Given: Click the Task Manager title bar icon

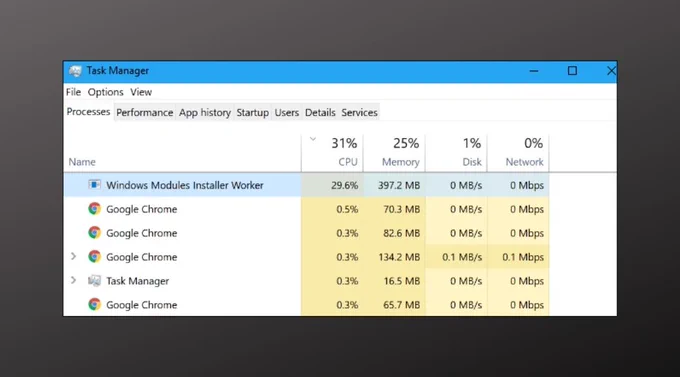Looking at the screenshot, I should coord(75,71).
